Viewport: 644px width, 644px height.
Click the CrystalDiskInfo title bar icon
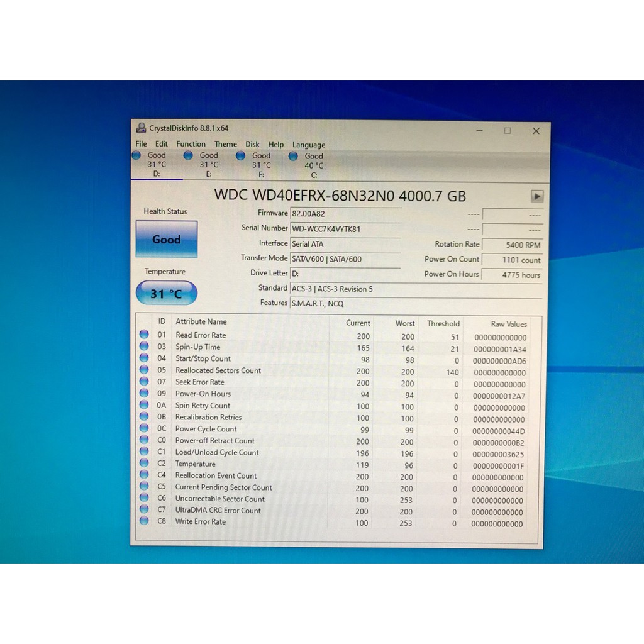click(x=140, y=128)
